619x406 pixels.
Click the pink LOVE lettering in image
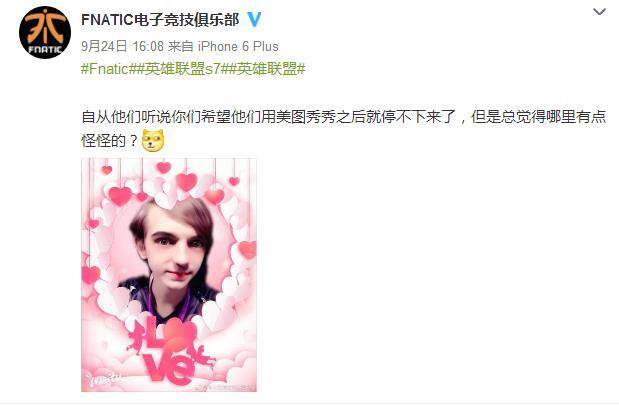(168, 352)
